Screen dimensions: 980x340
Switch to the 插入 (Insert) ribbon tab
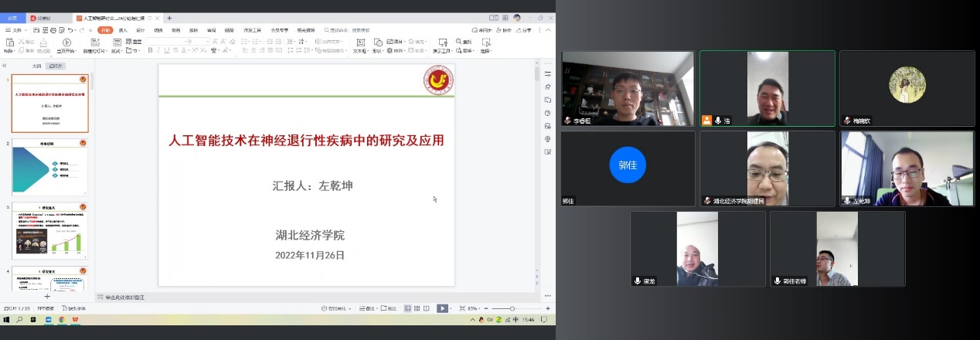coord(123,30)
